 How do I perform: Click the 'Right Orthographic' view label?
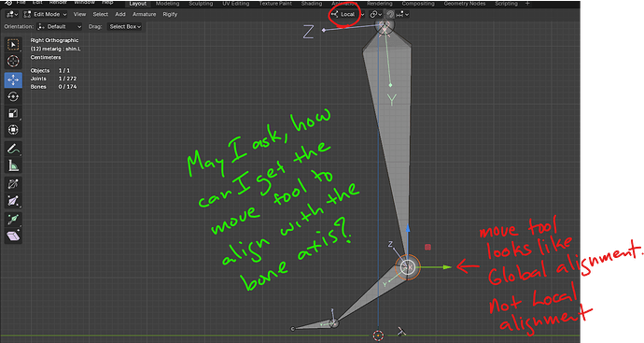click(x=54, y=40)
